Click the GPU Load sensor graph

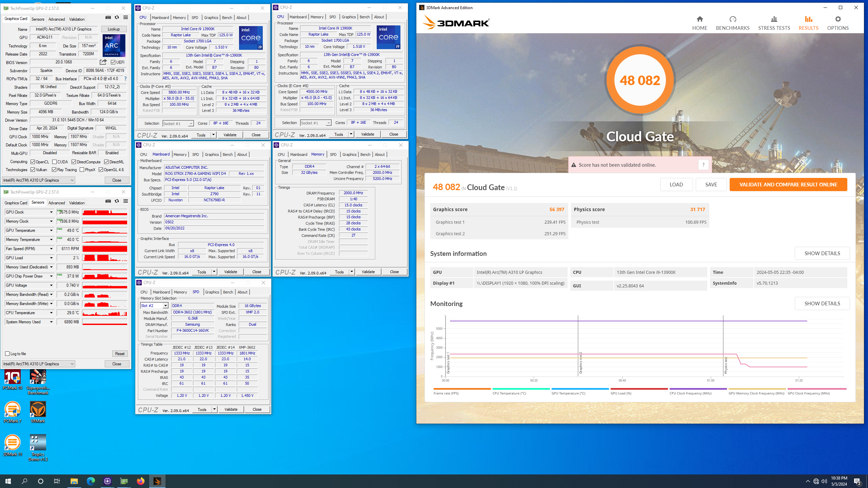click(x=105, y=258)
